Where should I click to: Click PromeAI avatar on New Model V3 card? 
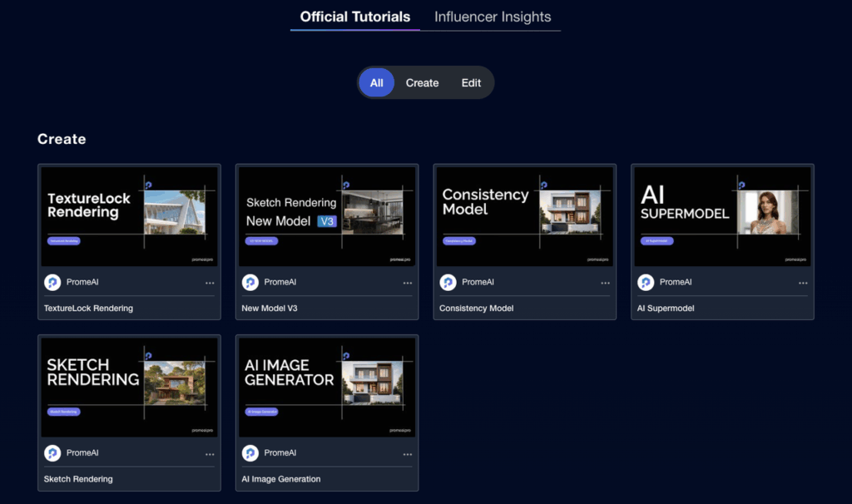250,283
